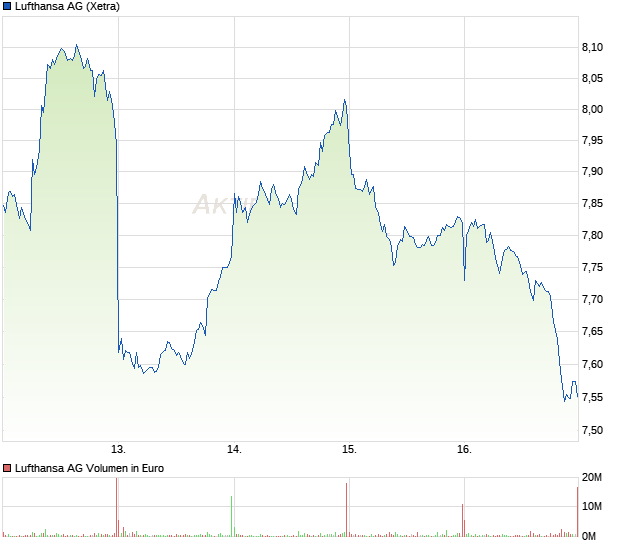Click the 7,95 price axis label
Viewport: 620px width, 546px height.
(592, 140)
